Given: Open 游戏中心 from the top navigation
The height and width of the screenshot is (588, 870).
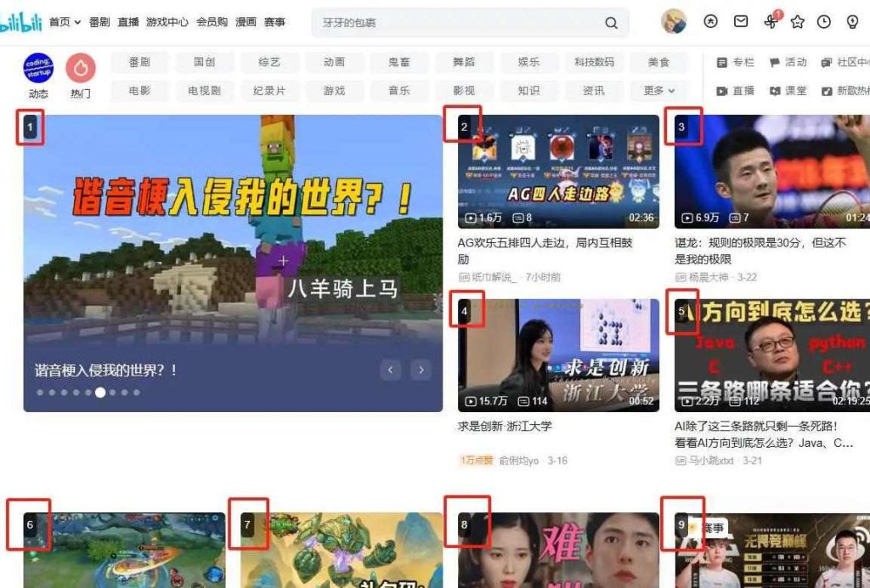Looking at the screenshot, I should coord(167,22).
